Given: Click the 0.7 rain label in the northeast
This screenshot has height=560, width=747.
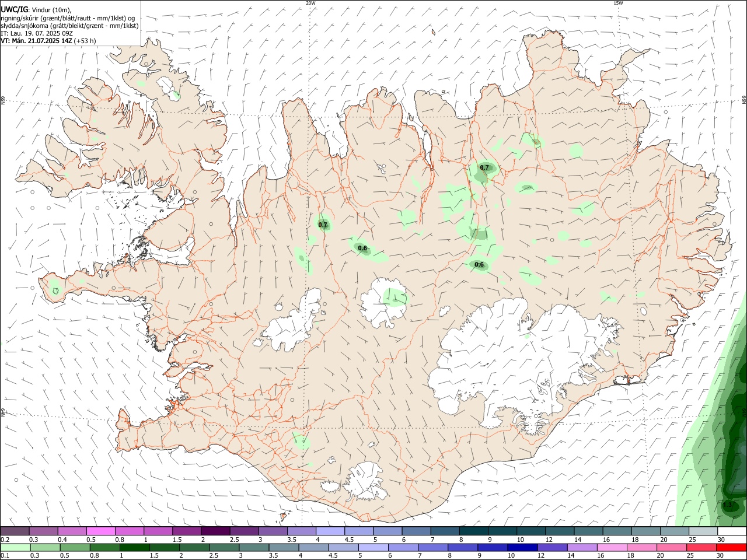Looking at the screenshot, I should click(484, 167).
